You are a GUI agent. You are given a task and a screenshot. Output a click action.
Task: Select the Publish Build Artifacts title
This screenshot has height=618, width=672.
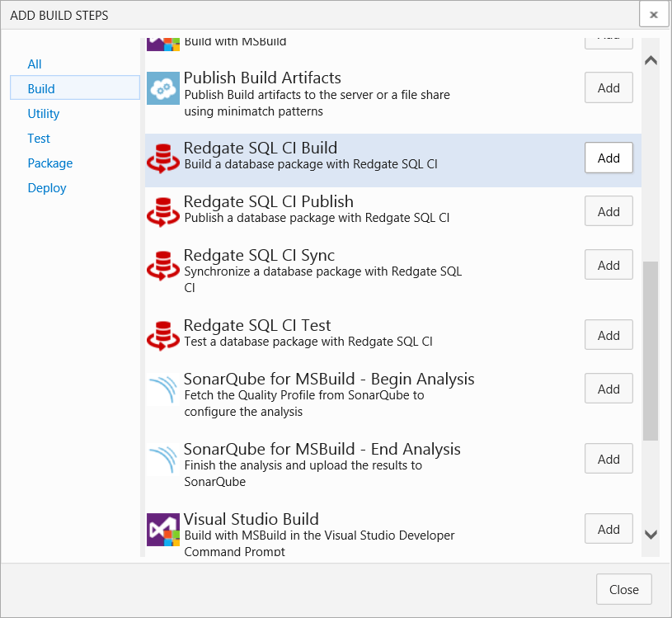tap(262, 78)
